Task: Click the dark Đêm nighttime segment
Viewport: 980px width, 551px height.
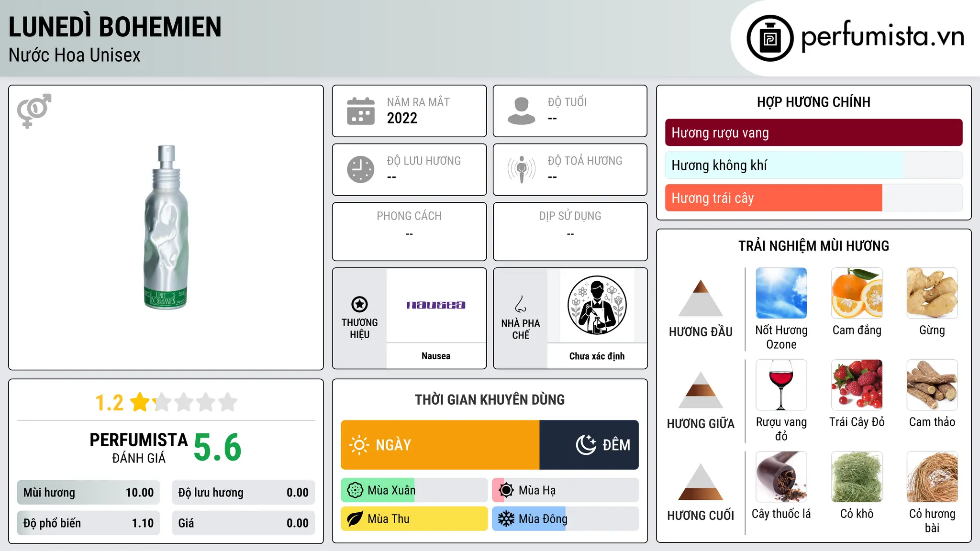Action: [589, 445]
